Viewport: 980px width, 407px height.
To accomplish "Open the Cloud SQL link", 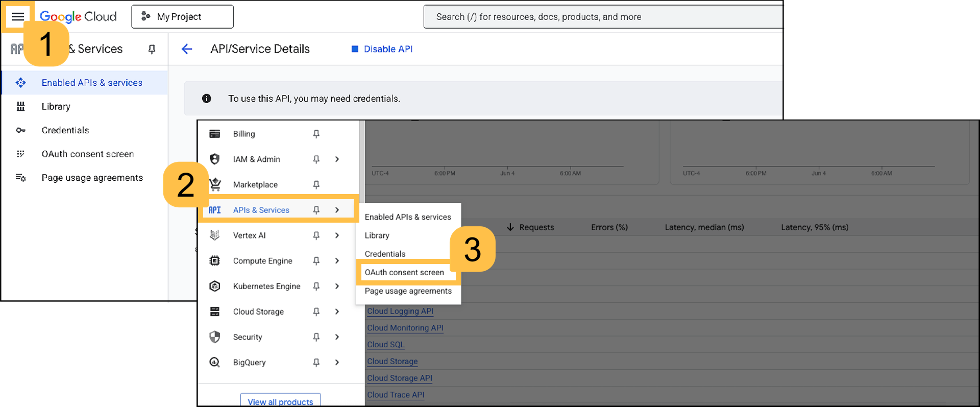I will (386, 345).
